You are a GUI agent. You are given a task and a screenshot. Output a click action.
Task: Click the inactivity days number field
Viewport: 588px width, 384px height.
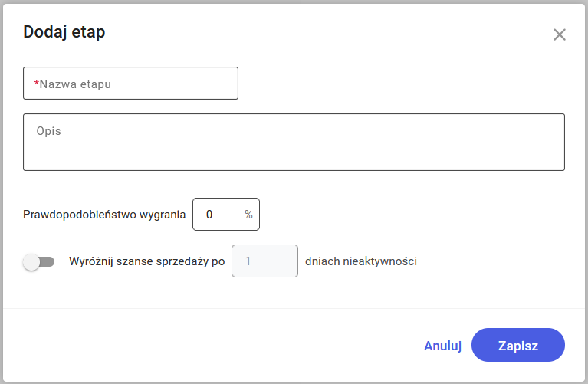tap(264, 261)
